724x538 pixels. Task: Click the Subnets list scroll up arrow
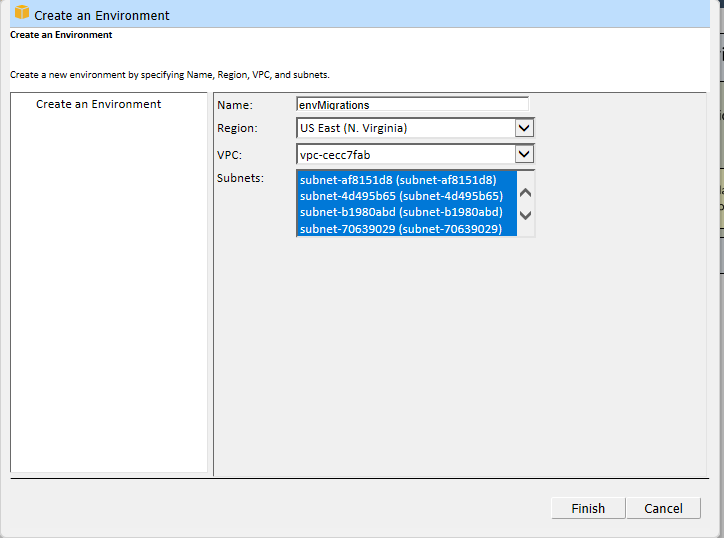[525, 193]
